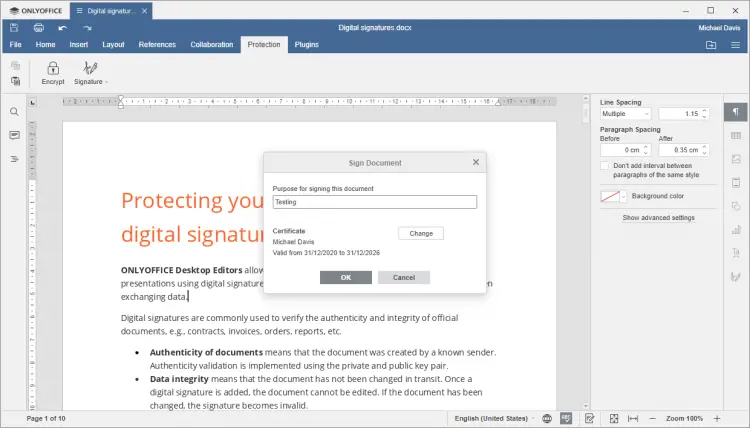Open Signature settings in right sidebar
This screenshot has height=428, width=750.
736,276
